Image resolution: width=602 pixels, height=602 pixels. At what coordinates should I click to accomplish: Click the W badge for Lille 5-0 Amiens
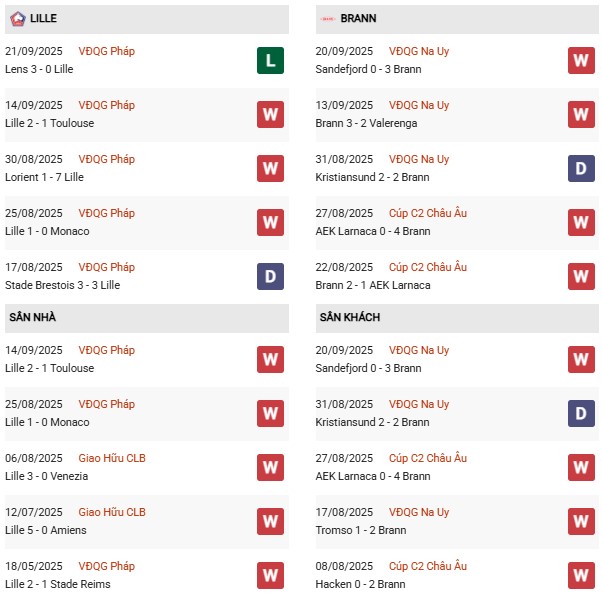point(270,521)
